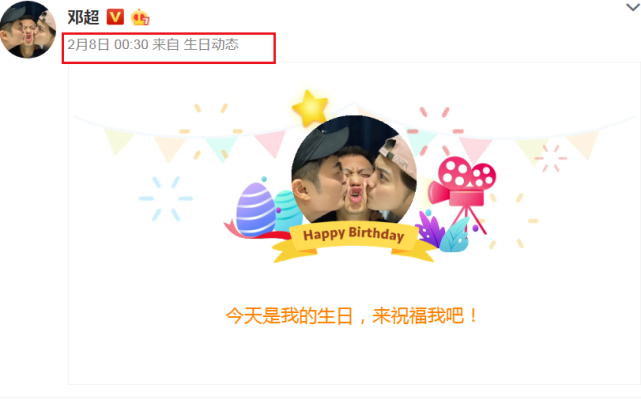Screen dimensions: 641x400
Task: Open the 生日动态 source link
Action: tap(211, 44)
